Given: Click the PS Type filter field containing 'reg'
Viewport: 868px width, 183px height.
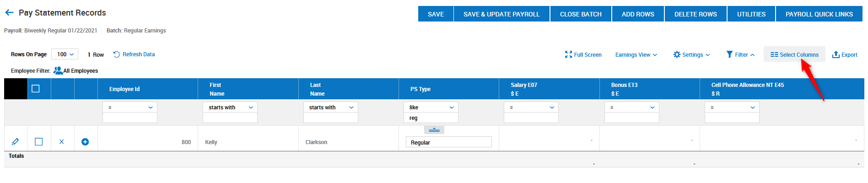Looking at the screenshot, I should point(431,118).
